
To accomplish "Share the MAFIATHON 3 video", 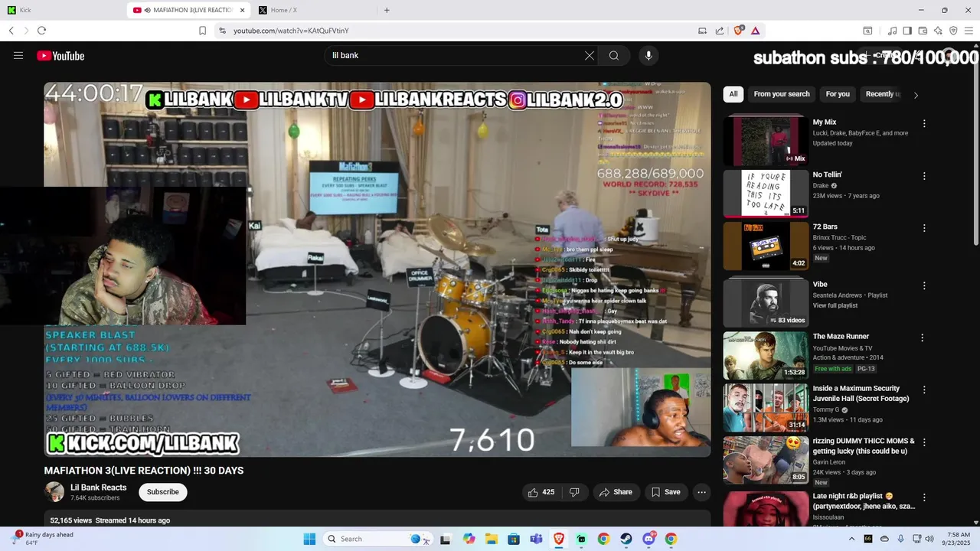I will [x=616, y=492].
